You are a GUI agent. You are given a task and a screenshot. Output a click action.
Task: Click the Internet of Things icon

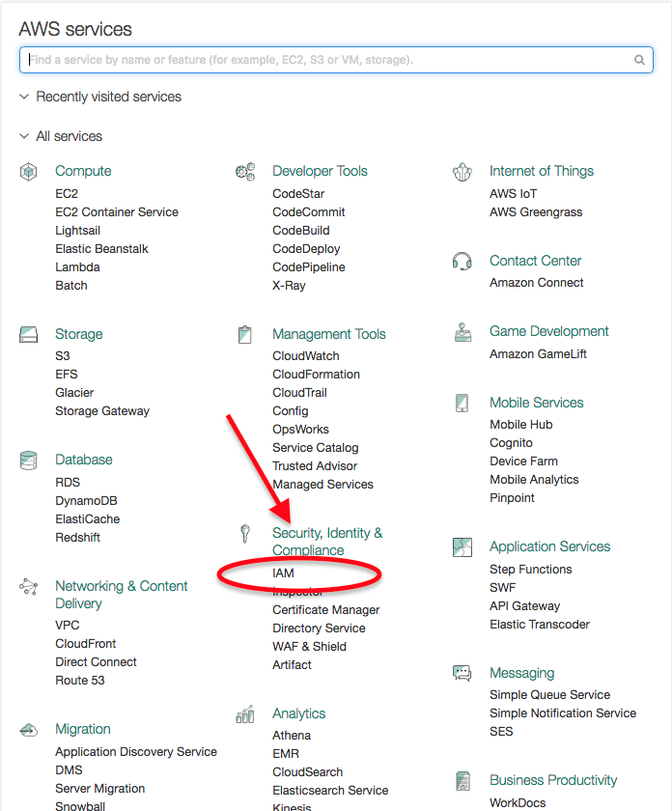tap(462, 172)
